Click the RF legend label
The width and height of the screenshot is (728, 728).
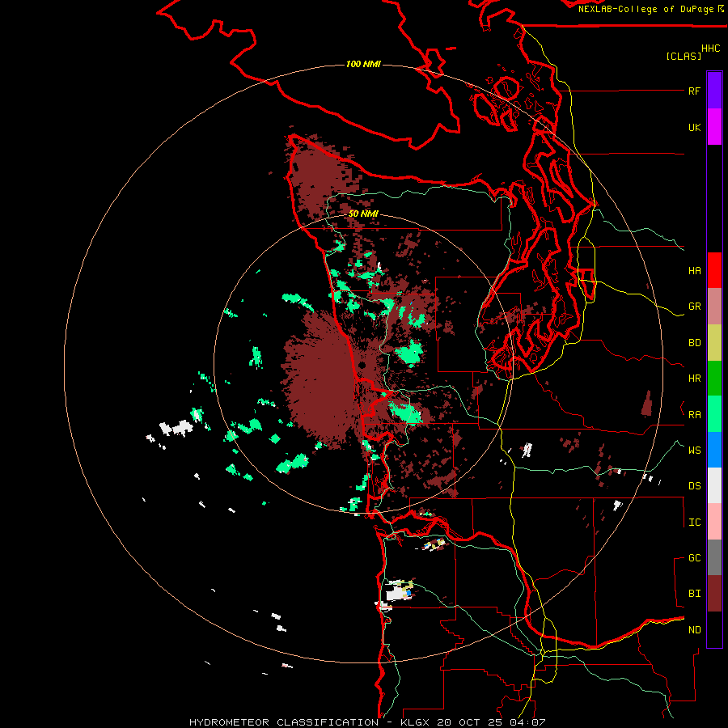[x=694, y=91]
